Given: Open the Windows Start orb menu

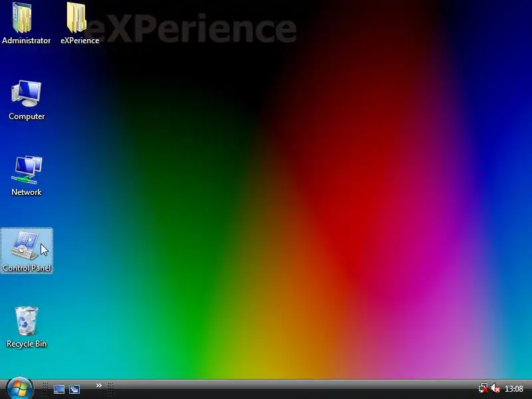Looking at the screenshot, I should tap(20, 388).
